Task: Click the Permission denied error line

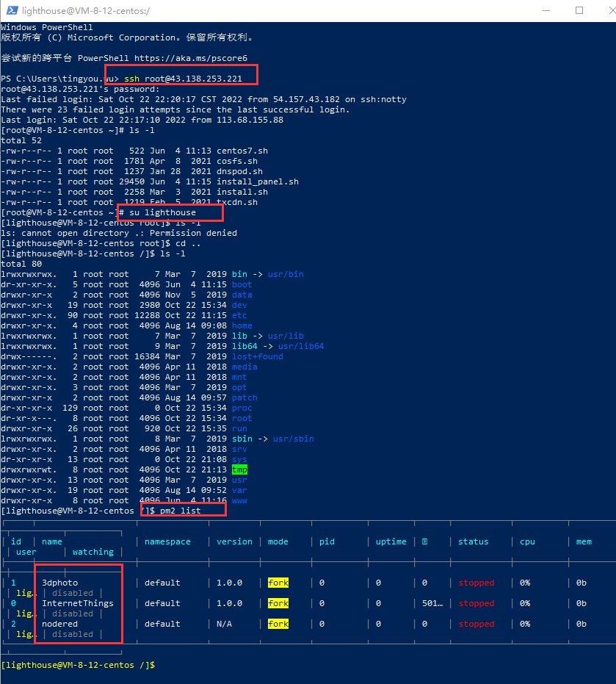Action: point(119,234)
